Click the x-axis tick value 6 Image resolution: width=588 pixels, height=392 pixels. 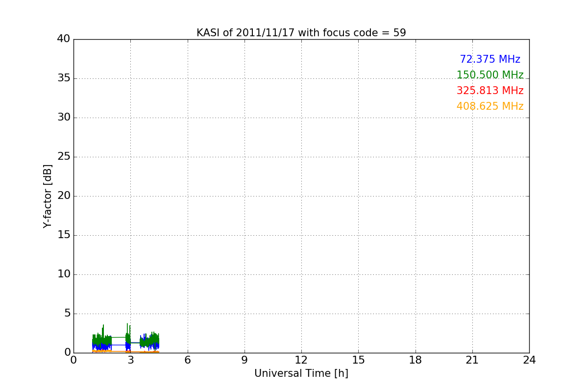pyautogui.click(x=187, y=360)
